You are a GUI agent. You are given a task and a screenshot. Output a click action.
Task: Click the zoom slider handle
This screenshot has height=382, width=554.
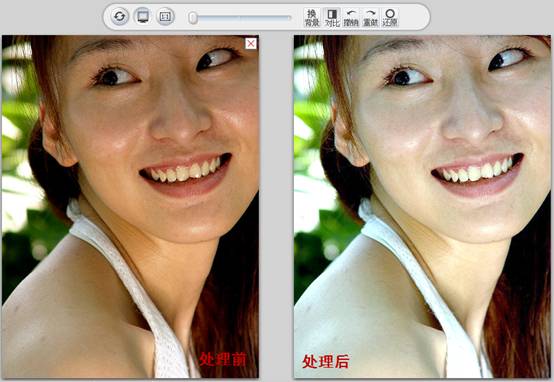click(x=193, y=17)
